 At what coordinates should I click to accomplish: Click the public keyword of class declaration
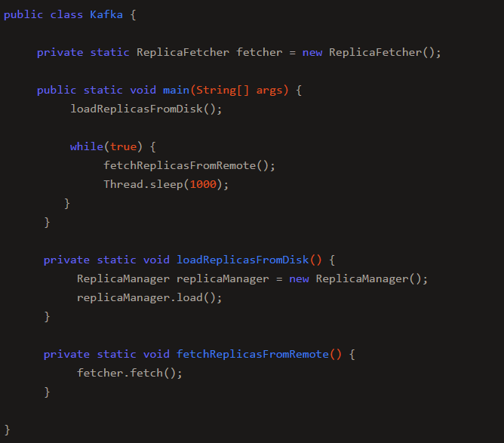click(23, 15)
